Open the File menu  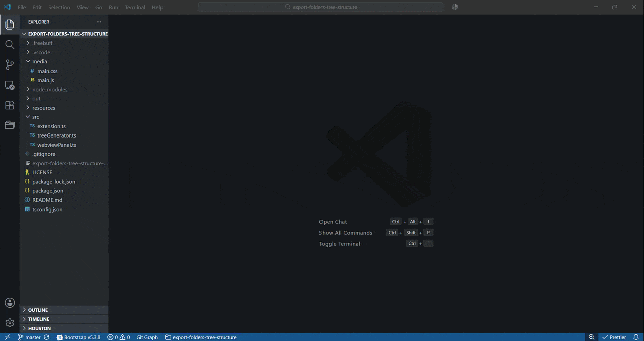22,7
